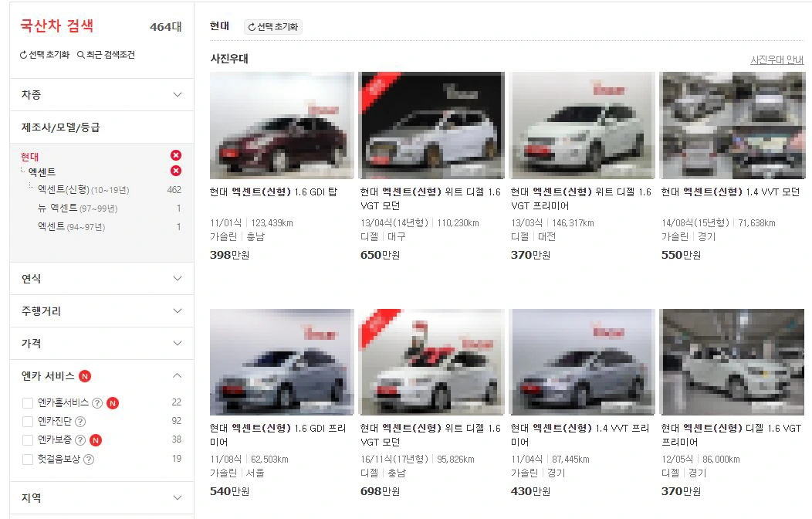Open the dark red 1.6 GDI 탑 car photo

click(x=282, y=125)
